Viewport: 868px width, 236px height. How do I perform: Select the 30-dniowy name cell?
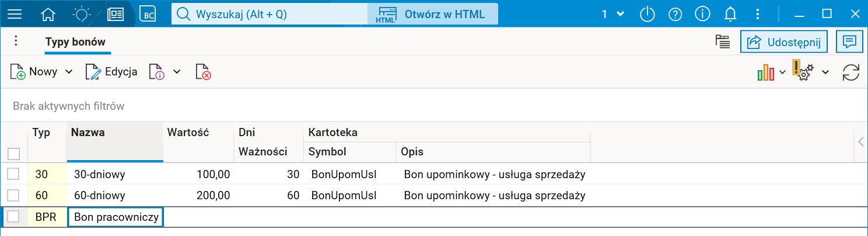[115, 174]
